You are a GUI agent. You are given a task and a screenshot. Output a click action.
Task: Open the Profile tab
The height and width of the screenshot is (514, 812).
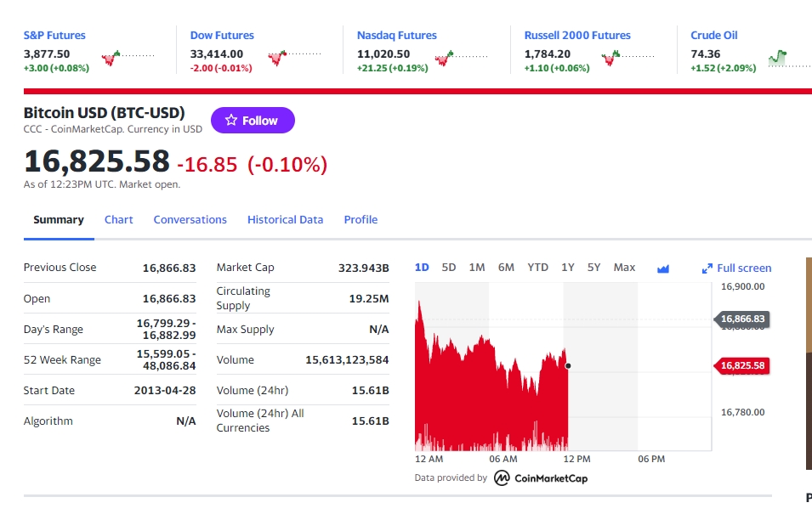361,219
